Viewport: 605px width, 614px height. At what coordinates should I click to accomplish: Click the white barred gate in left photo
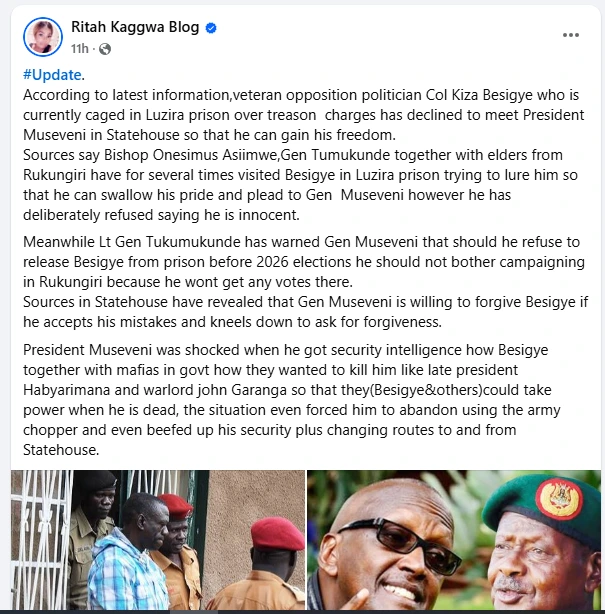pos(41,540)
